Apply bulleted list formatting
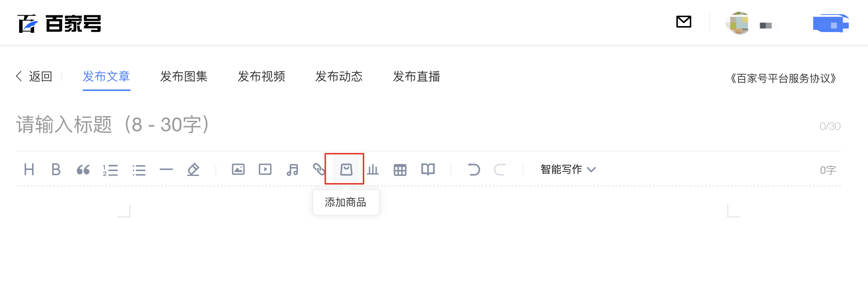 139,170
